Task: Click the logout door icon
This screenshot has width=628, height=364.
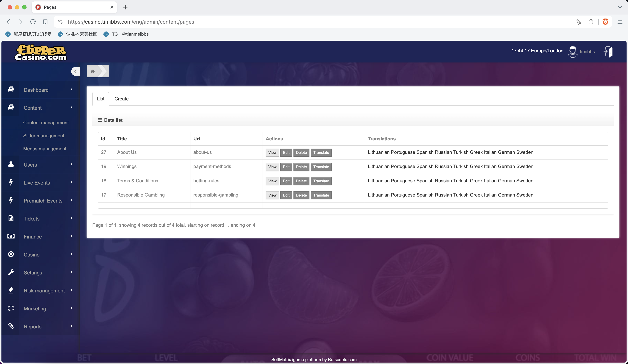Action: pyautogui.click(x=608, y=52)
